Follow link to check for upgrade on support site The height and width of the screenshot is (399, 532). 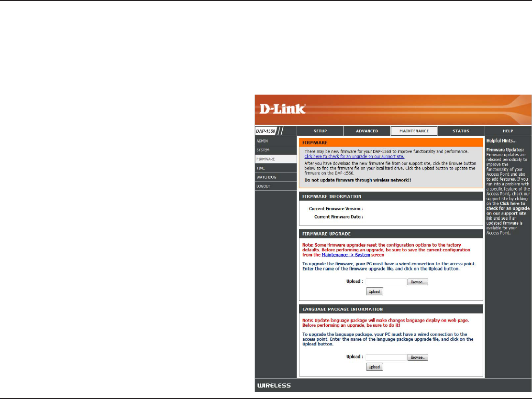pyautogui.click(x=354, y=157)
